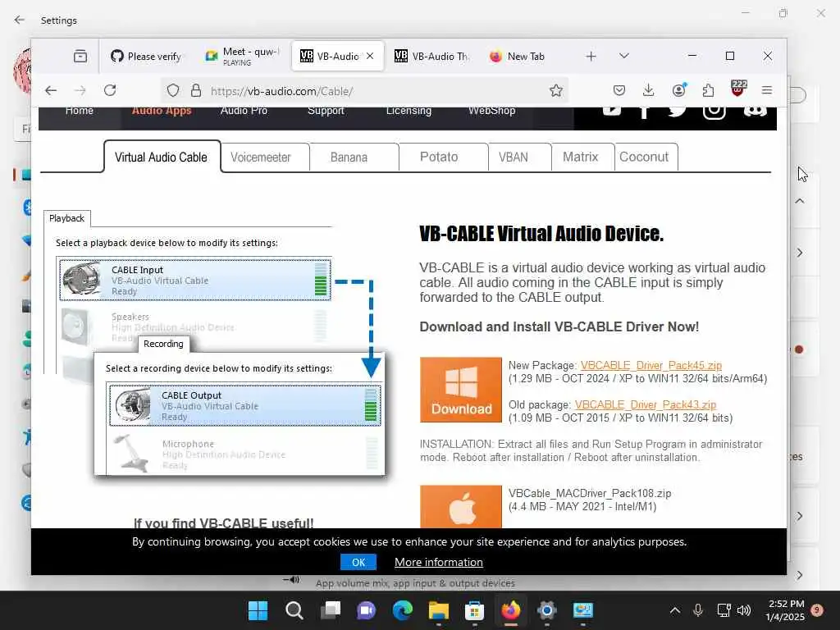The height and width of the screenshot is (630, 840).
Task: Open File Explorer from taskbar
Action: [438, 610]
